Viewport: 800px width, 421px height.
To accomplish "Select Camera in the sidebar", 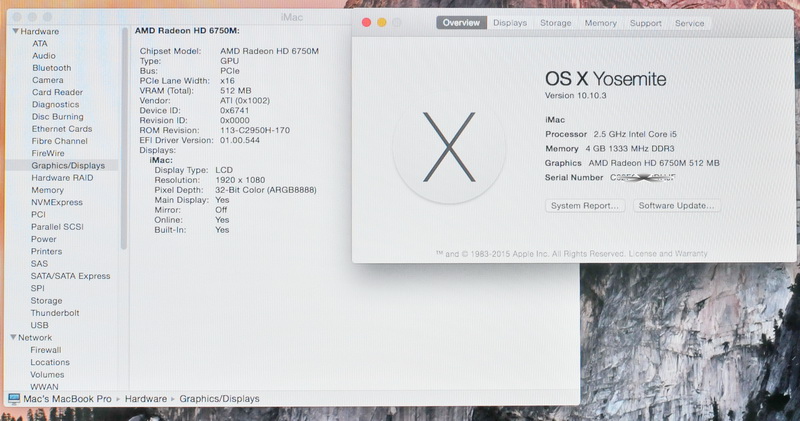I will (47, 80).
